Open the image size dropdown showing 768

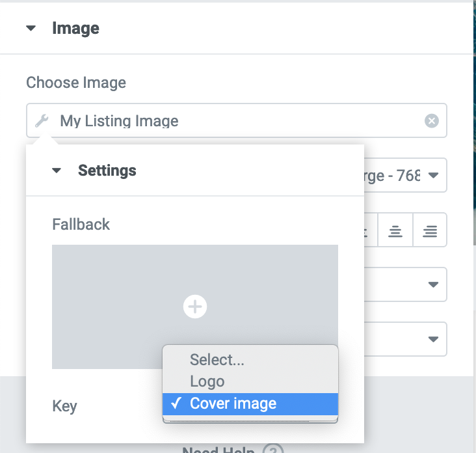pyautogui.click(x=405, y=175)
